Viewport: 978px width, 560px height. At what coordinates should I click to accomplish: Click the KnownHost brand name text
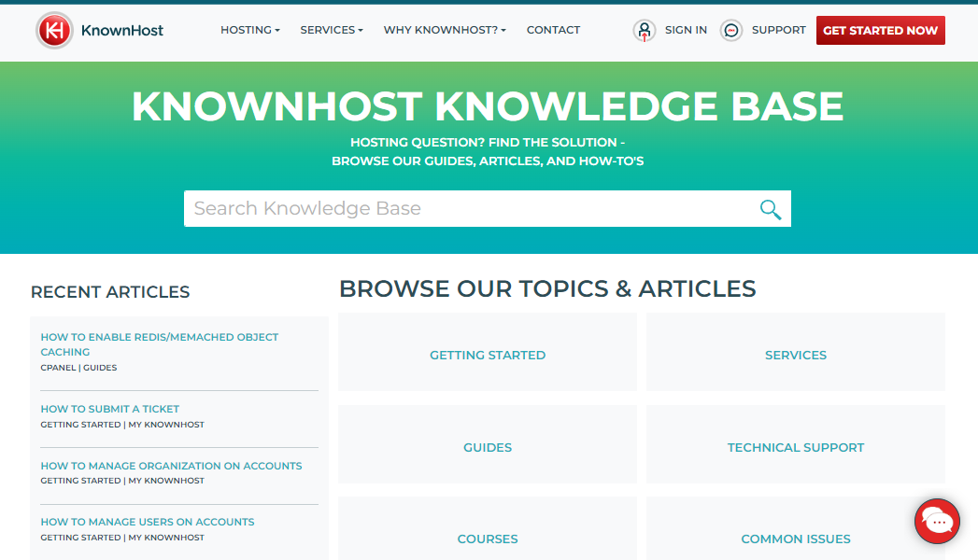pyautogui.click(x=122, y=31)
